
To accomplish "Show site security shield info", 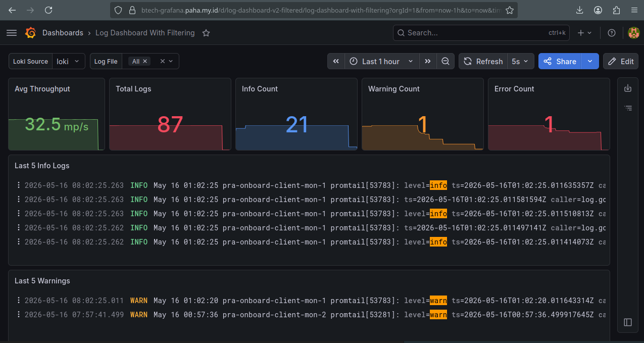I will (x=118, y=10).
